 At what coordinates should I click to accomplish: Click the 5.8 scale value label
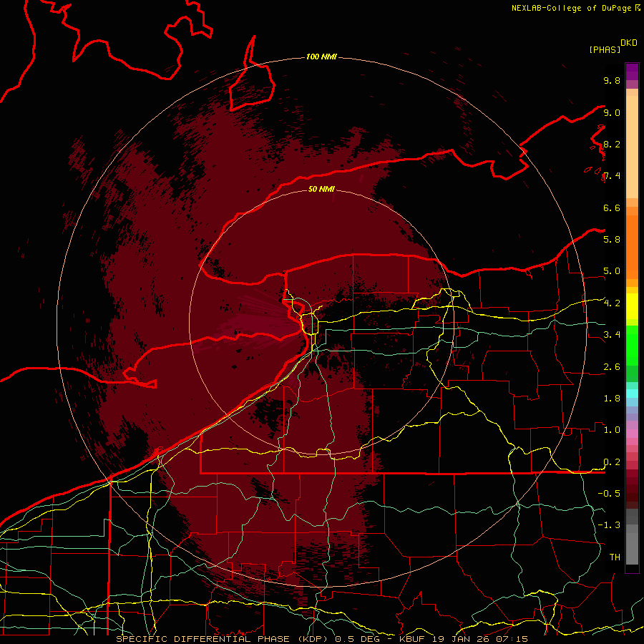point(612,240)
